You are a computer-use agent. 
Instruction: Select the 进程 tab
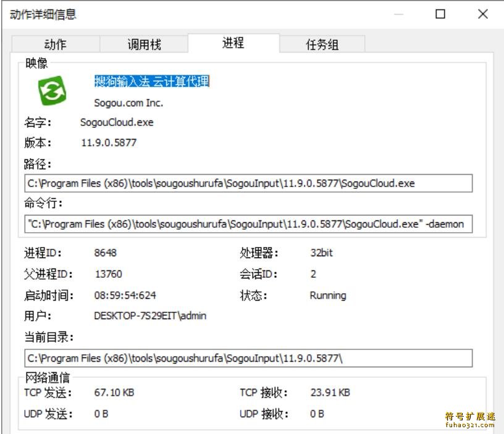233,43
